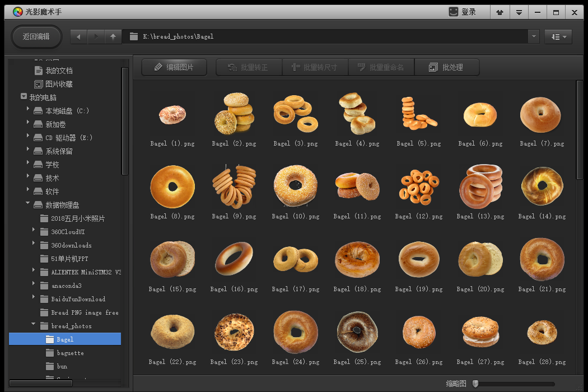Viewport: 588px width, 392px height.
Task: Click the thumbnail size slider handle
Action: (x=475, y=384)
